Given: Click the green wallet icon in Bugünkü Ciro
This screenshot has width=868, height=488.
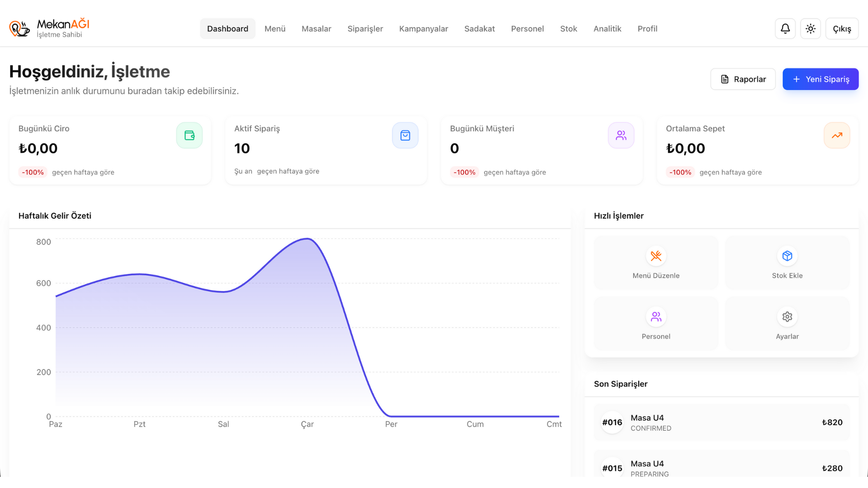Looking at the screenshot, I should coord(189,135).
